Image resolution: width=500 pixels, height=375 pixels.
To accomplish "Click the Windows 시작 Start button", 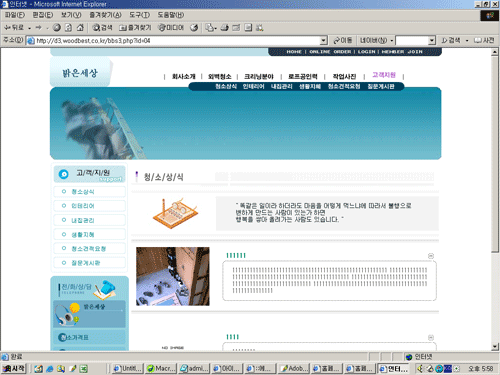I will [x=14, y=369].
